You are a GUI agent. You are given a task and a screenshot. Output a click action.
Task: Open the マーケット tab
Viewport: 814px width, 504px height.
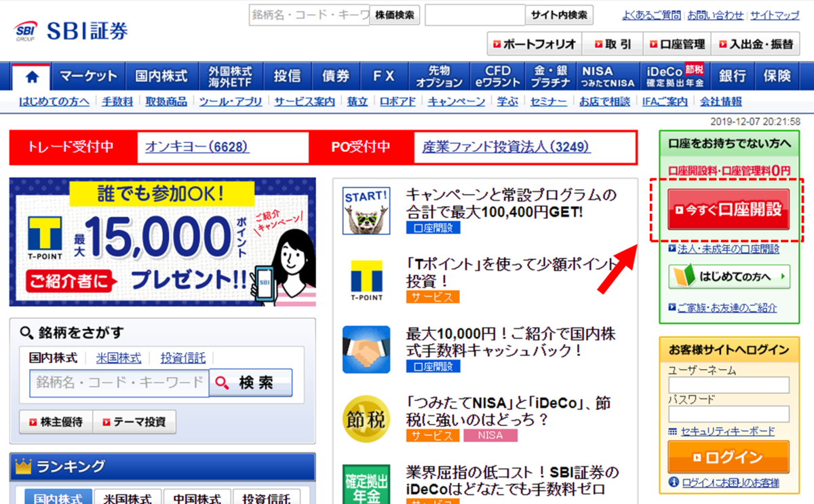[90, 77]
